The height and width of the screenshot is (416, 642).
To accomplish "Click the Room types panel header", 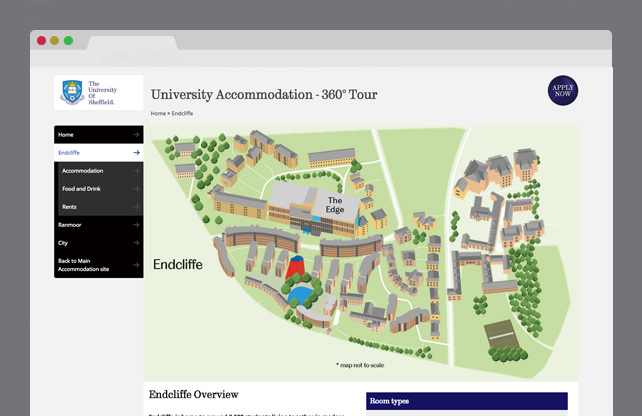I will point(466,401).
